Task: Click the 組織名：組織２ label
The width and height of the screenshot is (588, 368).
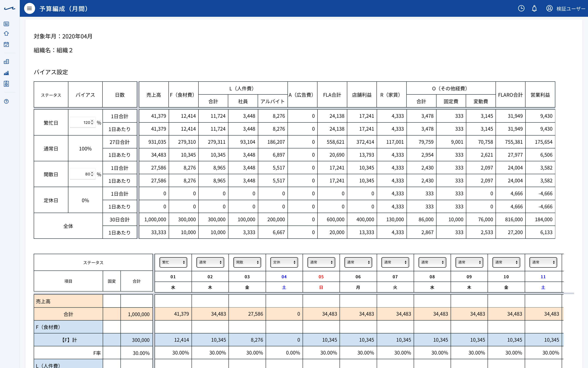Action: [x=53, y=50]
